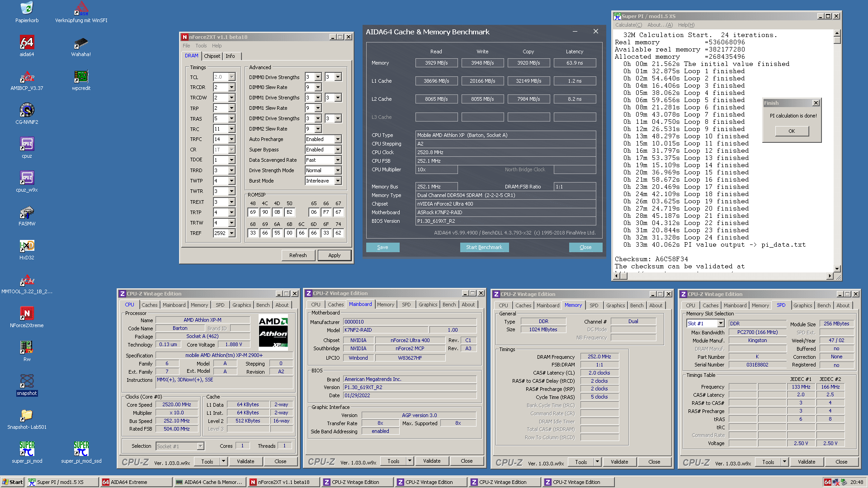Open the Help menu in Super PI
Screen dimensions: 868x488
686,25
